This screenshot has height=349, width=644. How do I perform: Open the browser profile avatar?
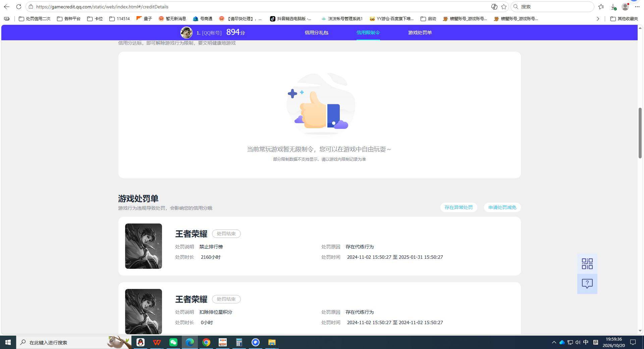625,7
